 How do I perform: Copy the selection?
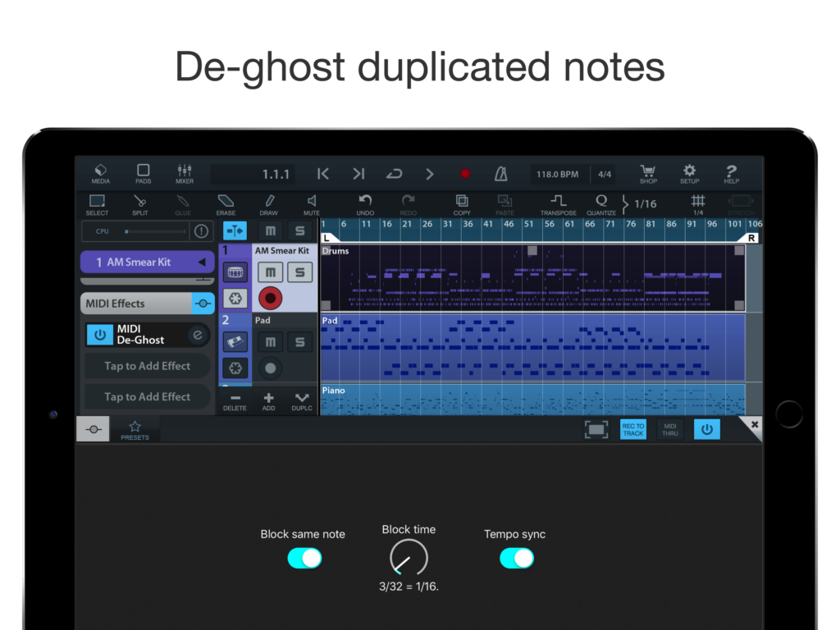click(462, 205)
